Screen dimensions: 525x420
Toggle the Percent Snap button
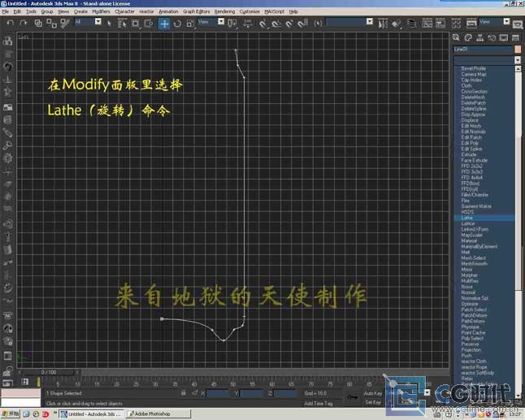[x=289, y=24]
